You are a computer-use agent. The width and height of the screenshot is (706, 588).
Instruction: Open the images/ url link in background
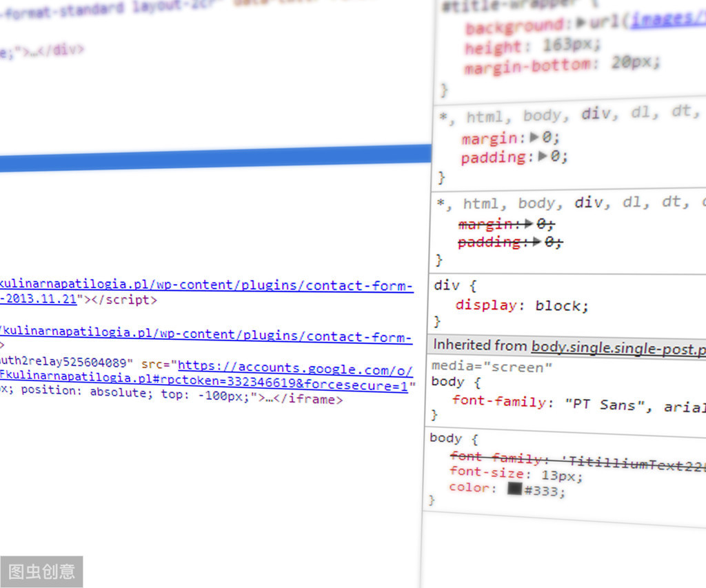tap(669, 19)
